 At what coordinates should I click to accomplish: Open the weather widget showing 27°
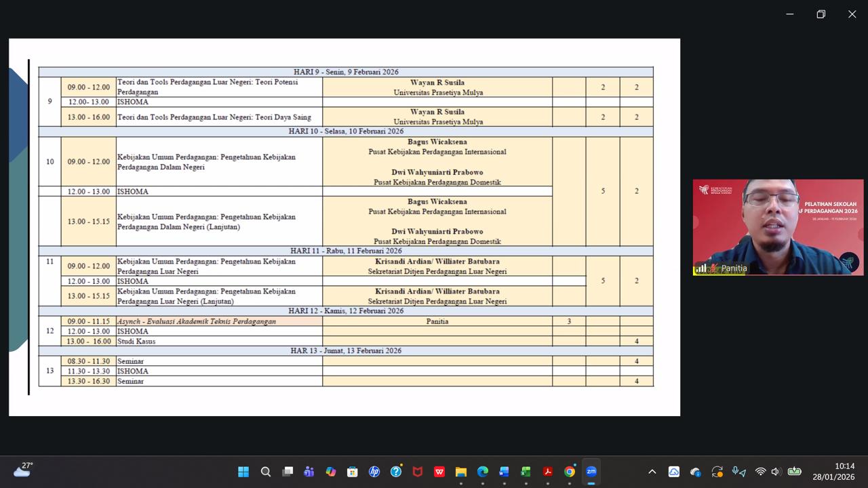[x=22, y=470]
